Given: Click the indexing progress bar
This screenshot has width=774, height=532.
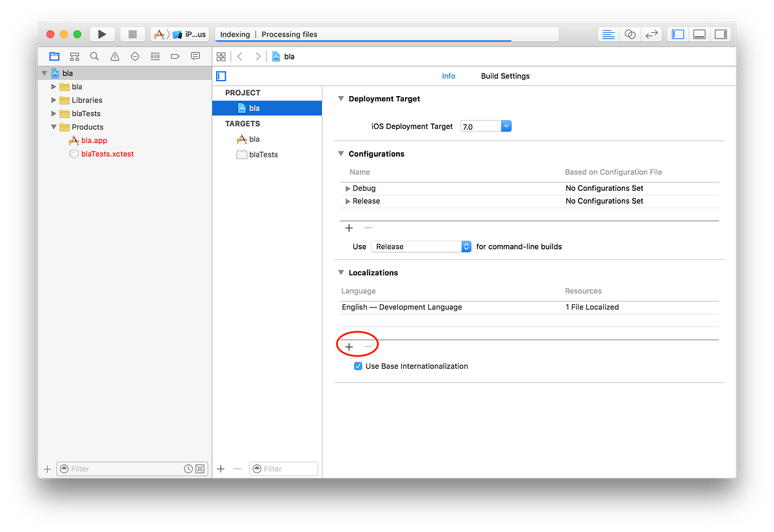Looking at the screenshot, I should [387, 34].
